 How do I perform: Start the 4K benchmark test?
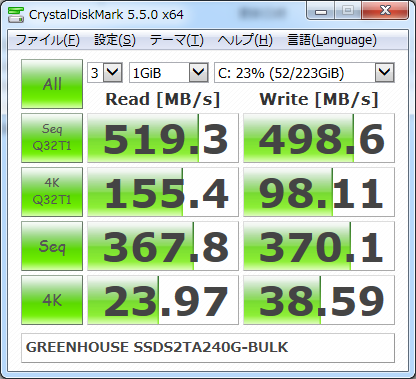click(x=52, y=300)
